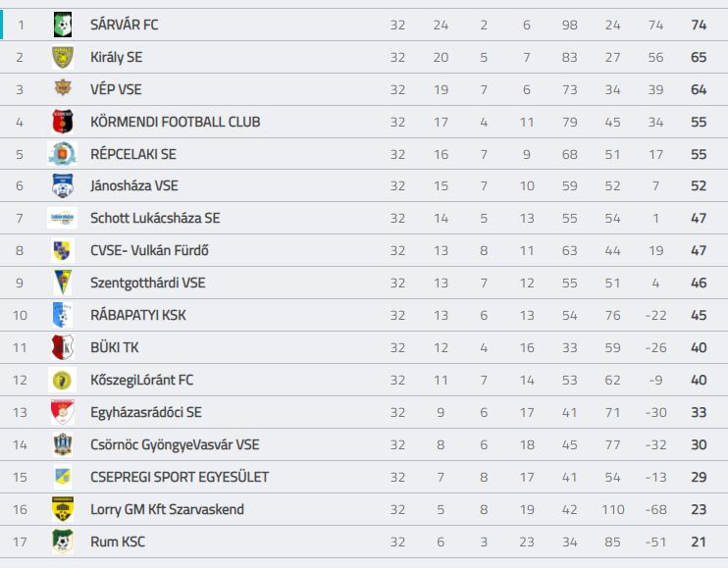Click the Jánosháza VSE crest icon
The height and width of the screenshot is (568, 728).
coord(63,185)
